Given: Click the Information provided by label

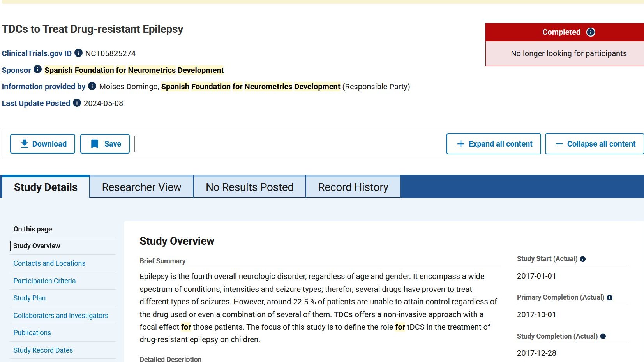Looking at the screenshot, I should pos(44,87).
